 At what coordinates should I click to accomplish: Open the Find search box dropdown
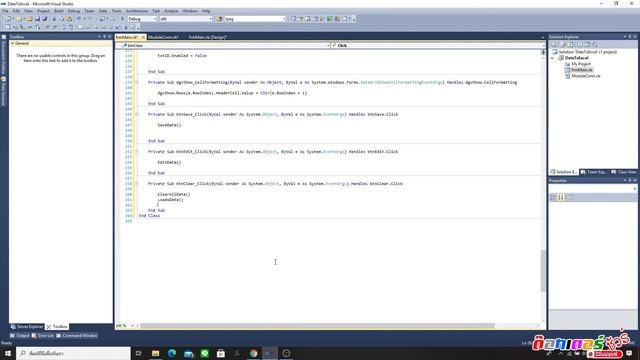coord(284,19)
